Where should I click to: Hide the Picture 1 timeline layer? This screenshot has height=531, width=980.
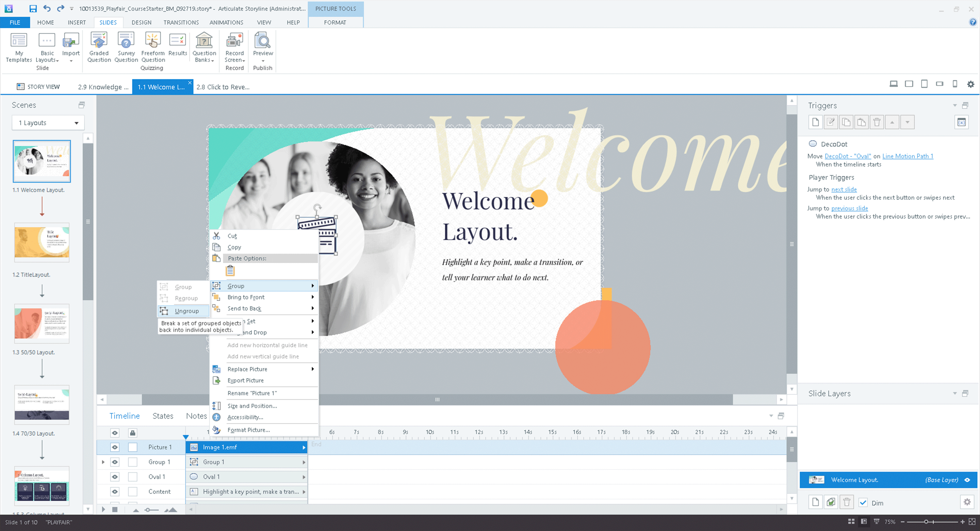tap(115, 447)
